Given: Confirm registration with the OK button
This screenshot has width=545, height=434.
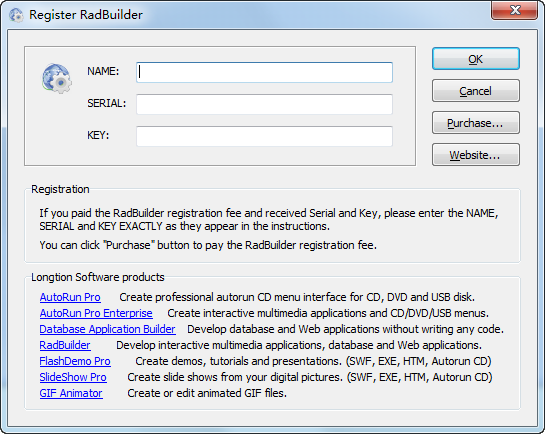Looking at the screenshot, I should pos(476,59).
